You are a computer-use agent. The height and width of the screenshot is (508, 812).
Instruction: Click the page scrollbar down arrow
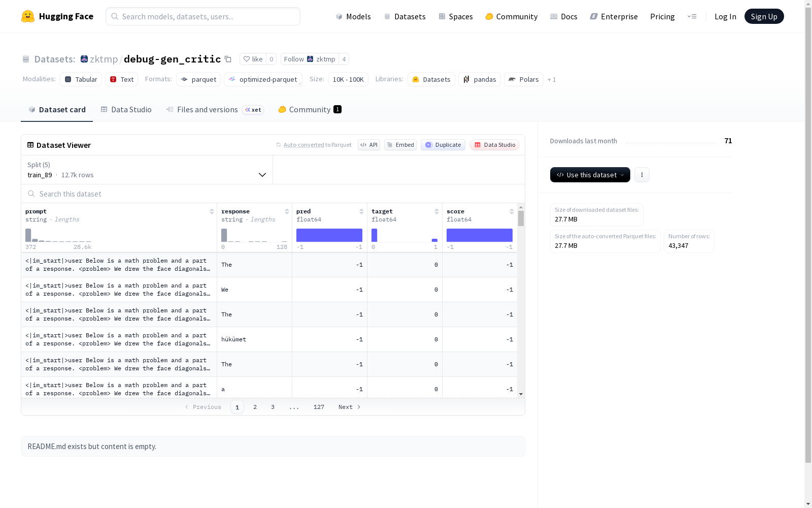click(808, 504)
